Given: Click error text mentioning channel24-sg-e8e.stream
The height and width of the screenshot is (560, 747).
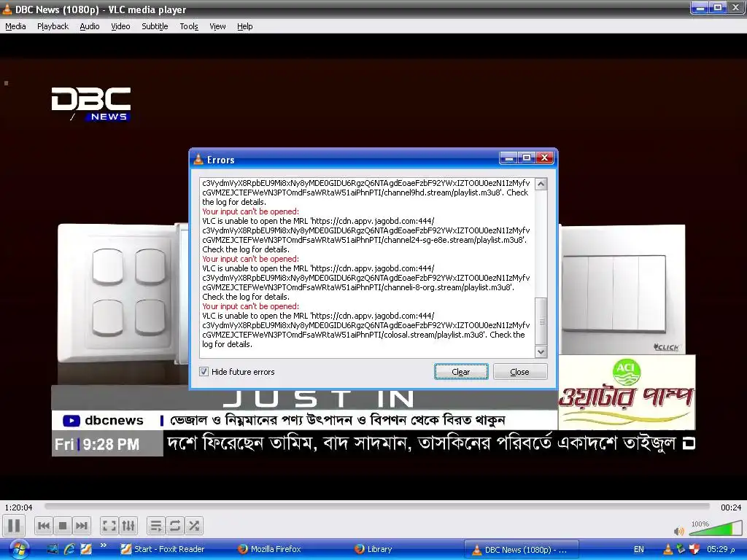Looking at the screenshot, I should (365, 235).
